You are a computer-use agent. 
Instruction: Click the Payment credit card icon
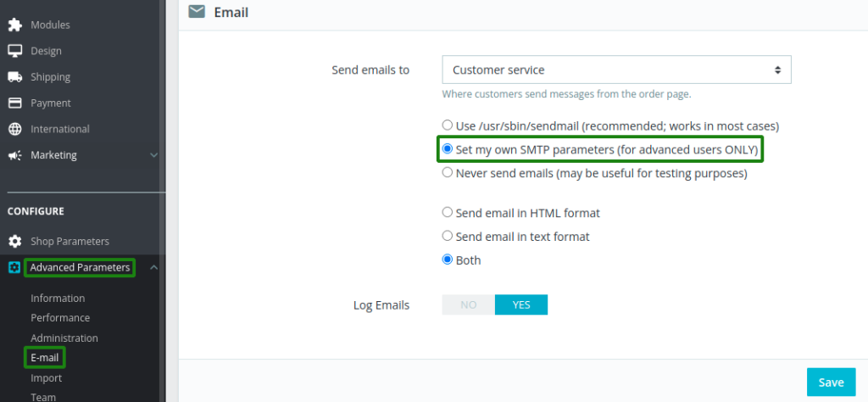pyautogui.click(x=15, y=103)
